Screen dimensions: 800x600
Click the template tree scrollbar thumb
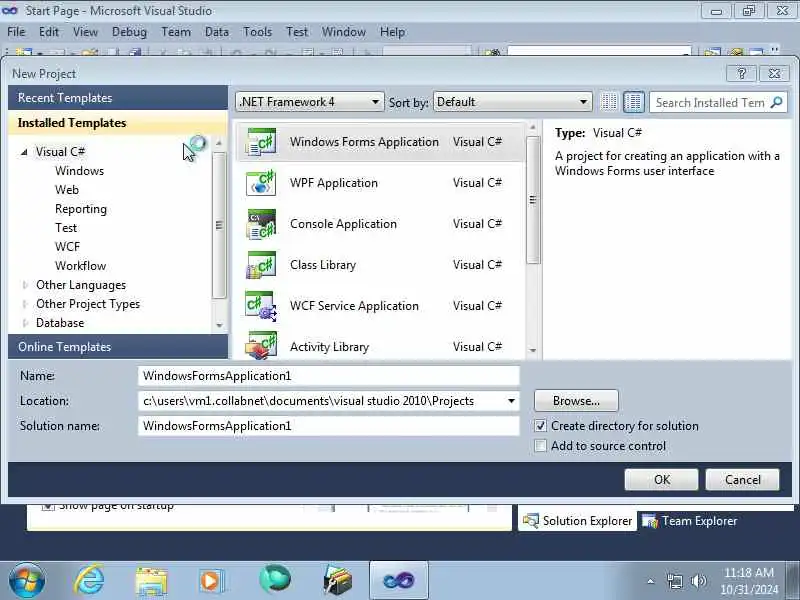click(219, 225)
